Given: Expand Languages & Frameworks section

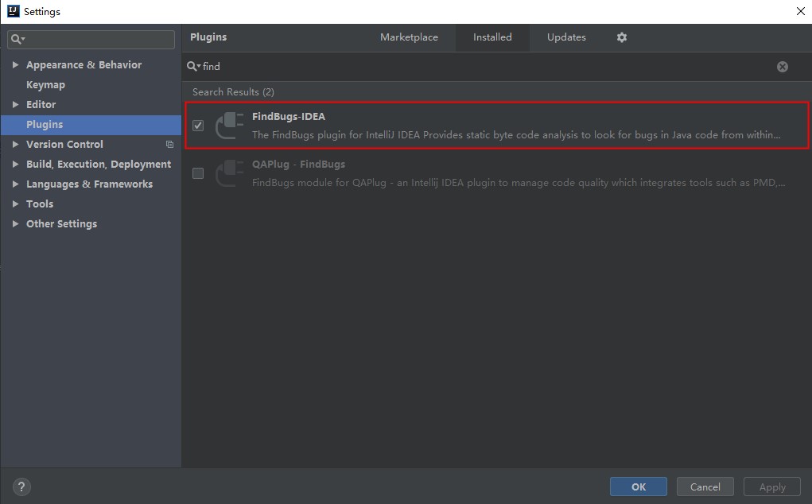Looking at the screenshot, I should (x=15, y=184).
